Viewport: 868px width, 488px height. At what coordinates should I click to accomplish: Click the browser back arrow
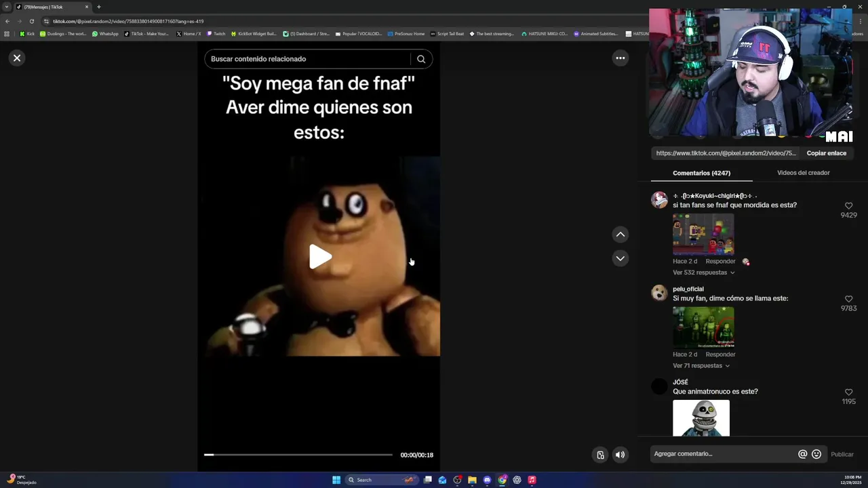tap(7, 21)
